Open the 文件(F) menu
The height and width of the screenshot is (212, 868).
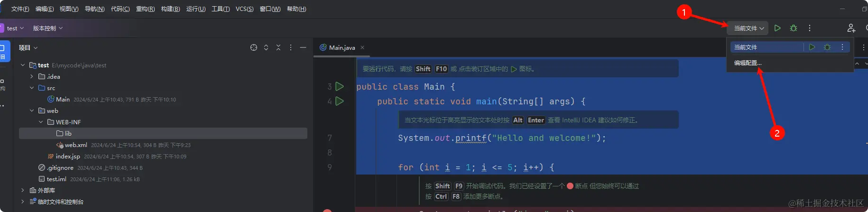coord(20,9)
